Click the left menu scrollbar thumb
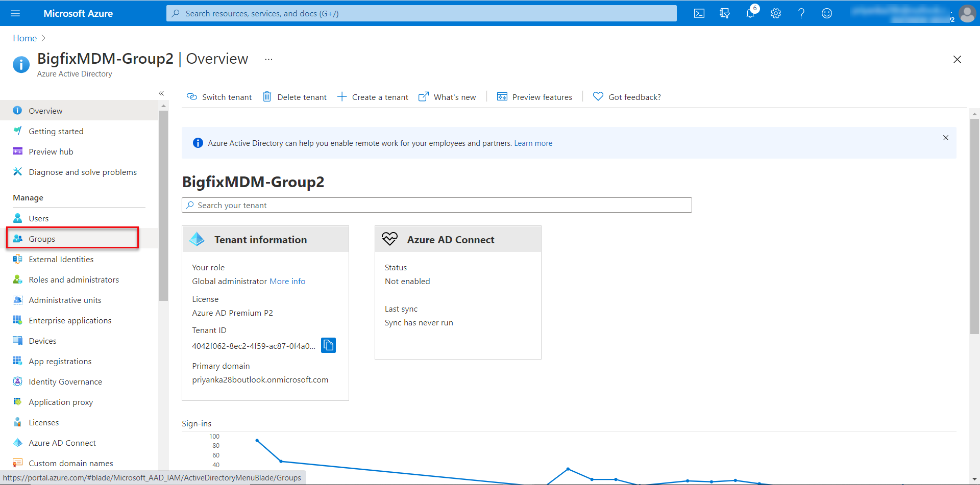980x485 pixels. tap(163, 206)
